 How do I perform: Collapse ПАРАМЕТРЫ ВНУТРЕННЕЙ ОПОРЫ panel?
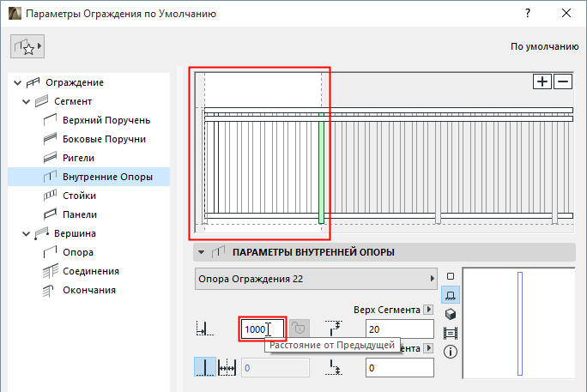pos(201,252)
